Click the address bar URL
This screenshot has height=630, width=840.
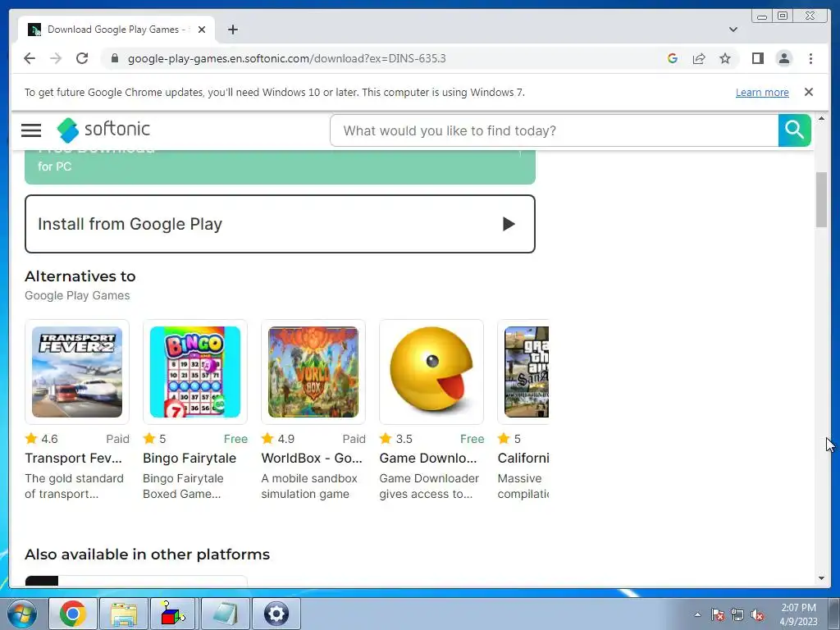(x=286, y=58)
